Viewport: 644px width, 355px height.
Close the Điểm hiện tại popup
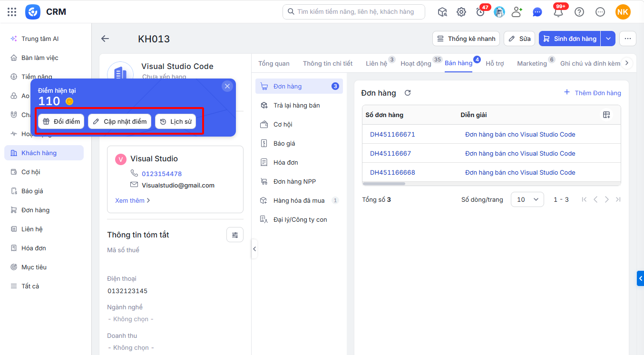(227, 86)
